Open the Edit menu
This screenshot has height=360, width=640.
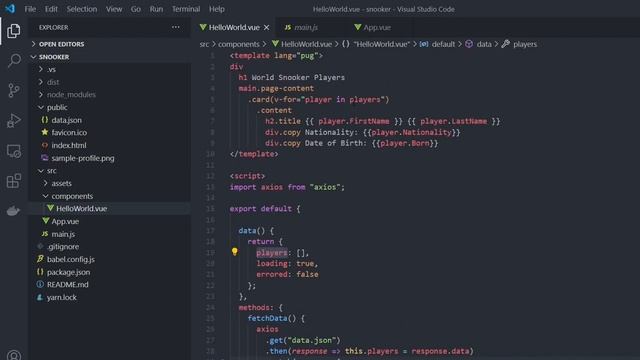(x=51, y=9)
